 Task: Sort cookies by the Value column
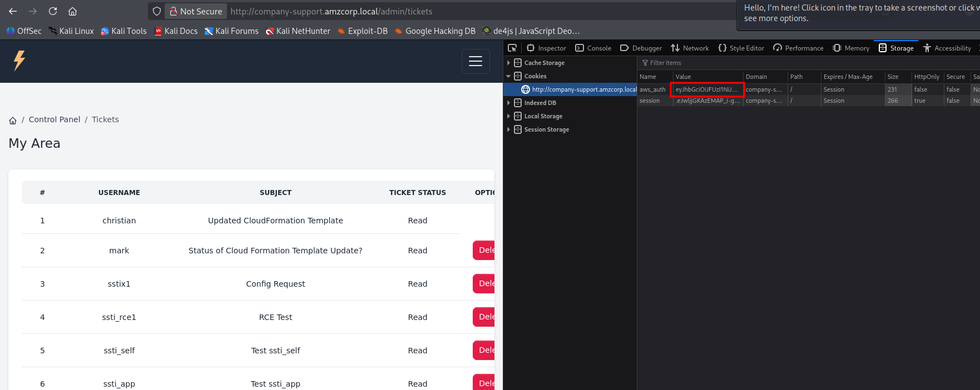click(707, 77)
